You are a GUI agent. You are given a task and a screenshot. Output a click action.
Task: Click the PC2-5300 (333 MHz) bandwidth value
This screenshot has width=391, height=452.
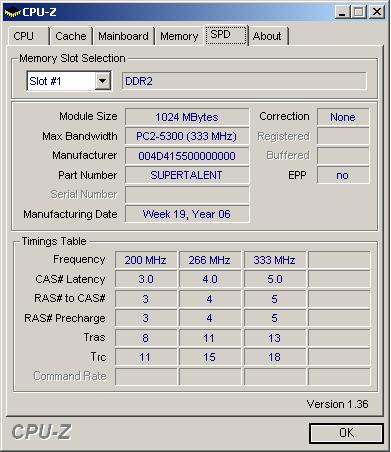pyautogui.click(x=187, y=136)
